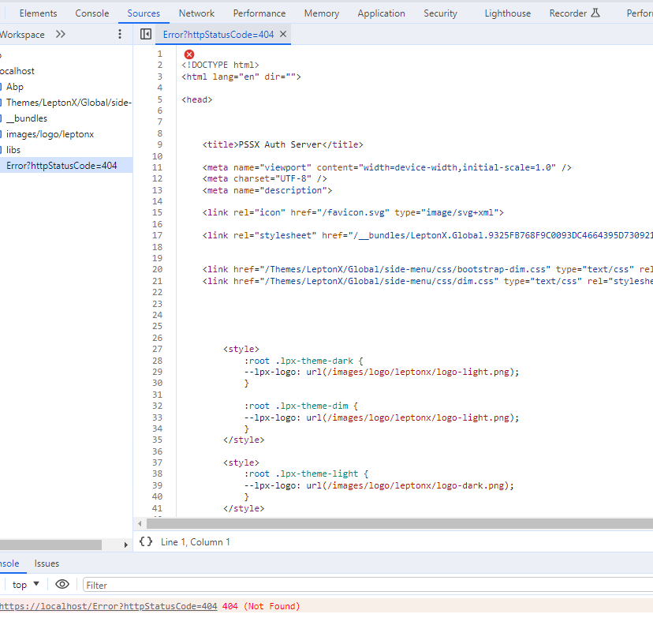The width and height of the screenshot is (653, 644).
Task: Switch to the Issues drawer tab
Action: coord(47,563)
